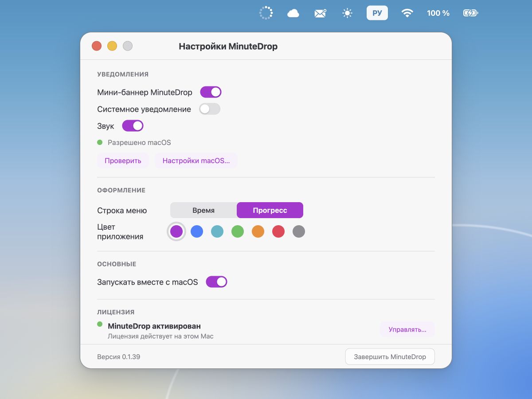
Task: Click Завершить MinuteDrop button
Action: tap(390, 356)
